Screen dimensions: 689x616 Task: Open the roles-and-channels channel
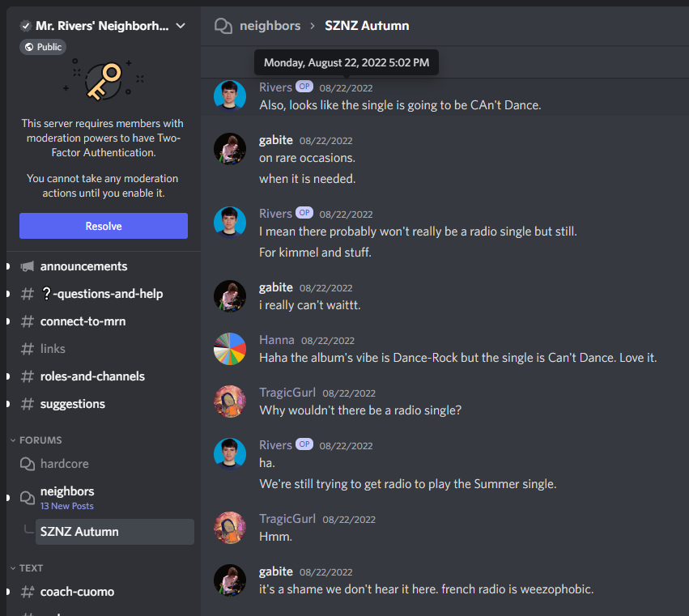click(x=92, y=376)
